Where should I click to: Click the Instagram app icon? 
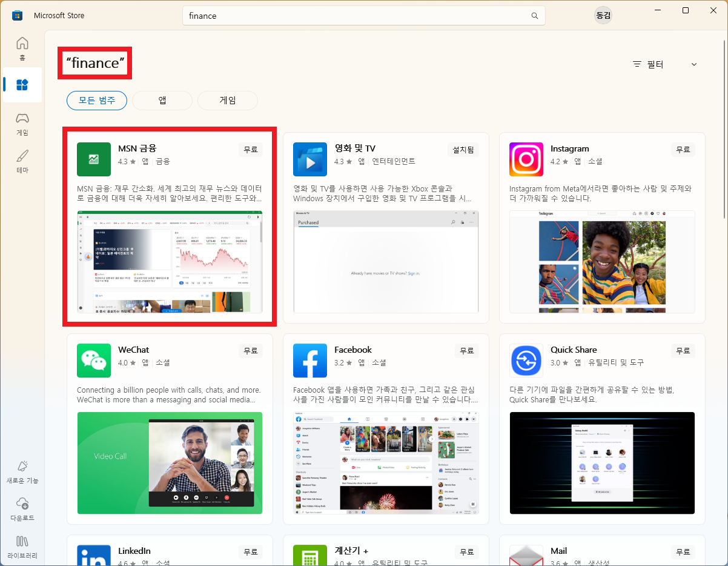[526, 159]
